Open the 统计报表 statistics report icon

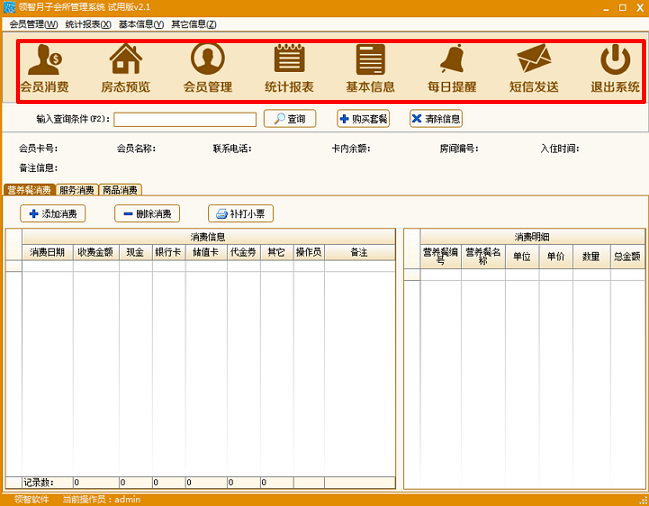pos(289,69)
